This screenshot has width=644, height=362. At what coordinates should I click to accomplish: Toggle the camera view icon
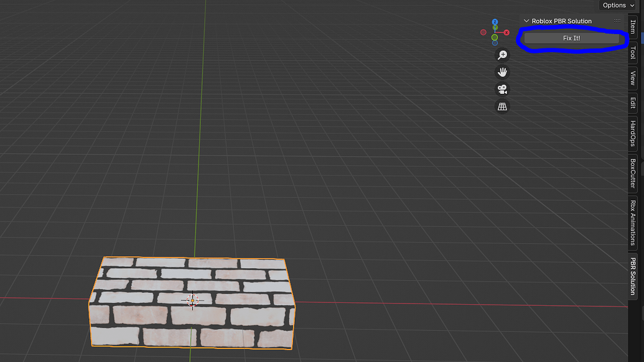point(502,89)
